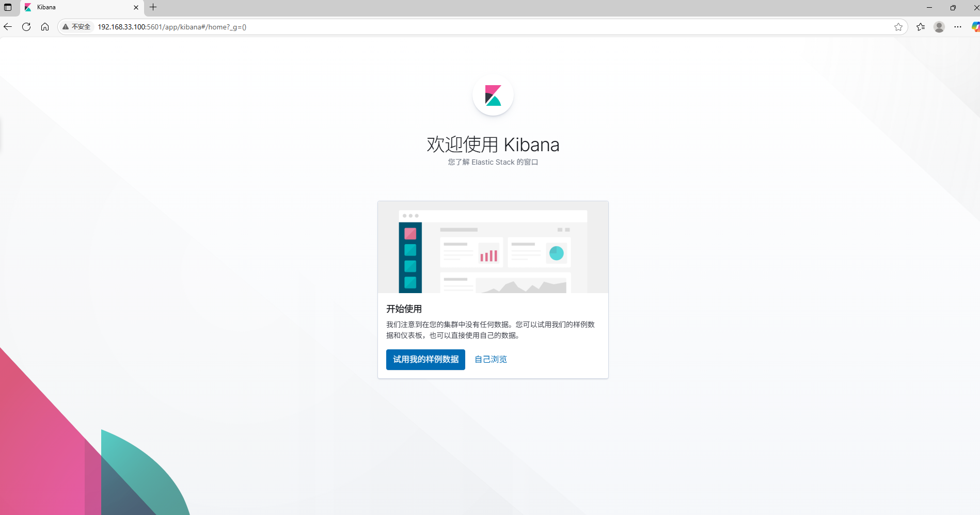Click the 您了解 Elastic Stack 的窗口 subtitle
The width and height of the screenshot is (980, 515).
click(x=493, y=162)
